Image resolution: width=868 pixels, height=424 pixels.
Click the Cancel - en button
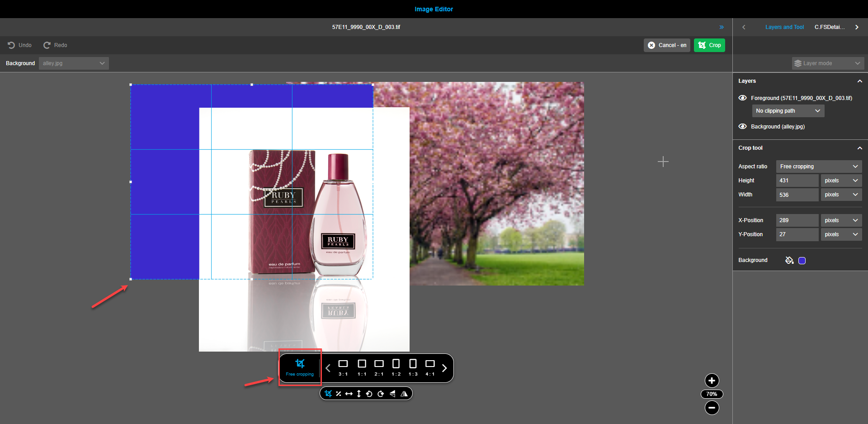point(667,45)
